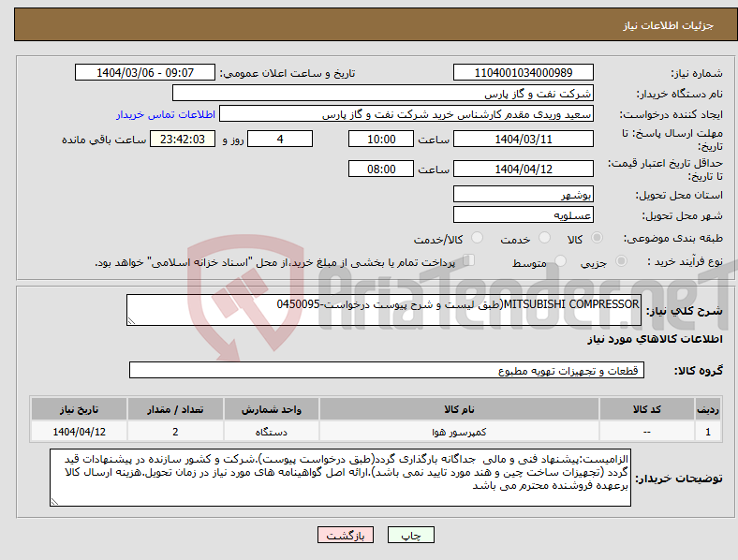Click the goods group field قطعات و تجهیزات تهویه مطبوع
Screen dimensions: 738x560
click(x=387, y=370)
